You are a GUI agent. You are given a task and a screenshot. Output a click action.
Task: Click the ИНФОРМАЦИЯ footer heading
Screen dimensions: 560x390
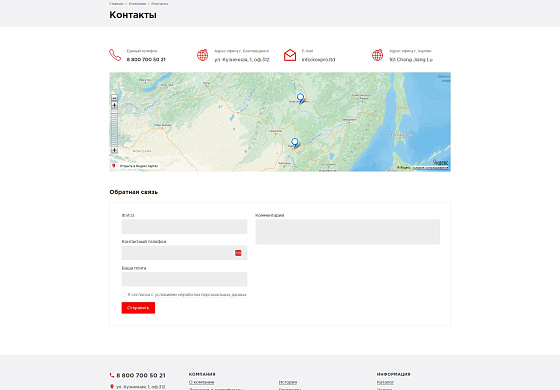[394, 374]
